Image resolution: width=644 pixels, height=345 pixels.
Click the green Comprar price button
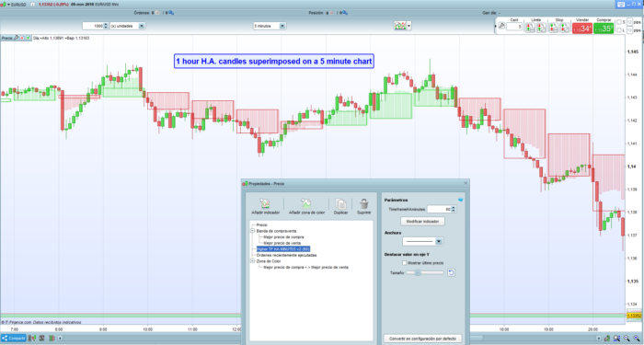604,29
